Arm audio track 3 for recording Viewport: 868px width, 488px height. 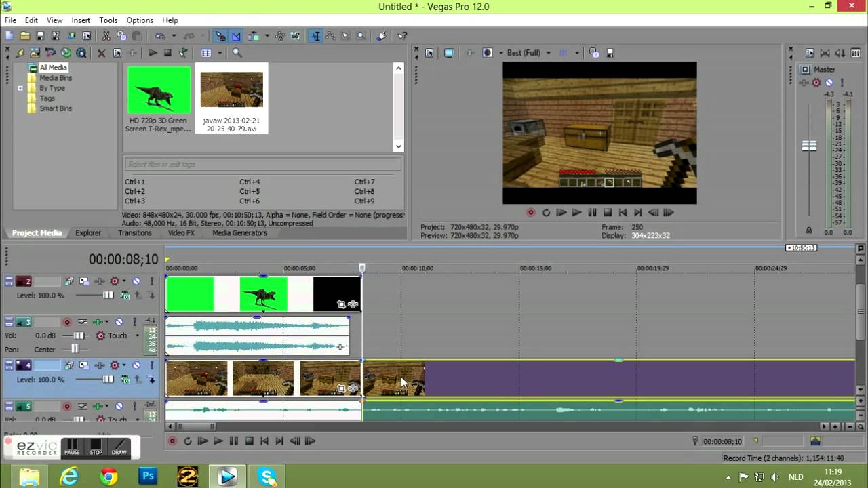(x=67, y=322)
